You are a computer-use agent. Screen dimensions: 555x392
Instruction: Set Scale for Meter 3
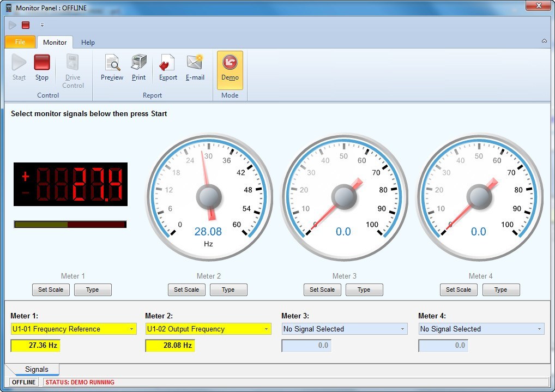click(x=322, y=290)
